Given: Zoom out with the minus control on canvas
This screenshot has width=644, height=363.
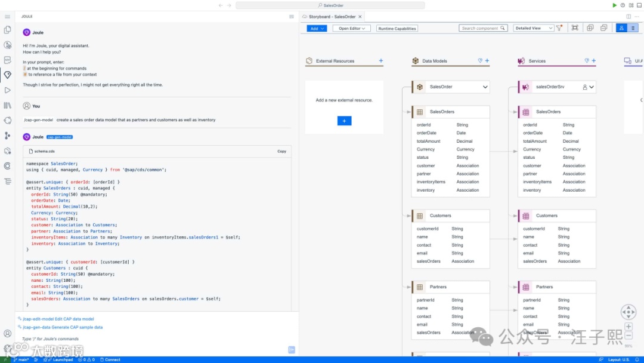Looking at the screenshot, I should click(x=628, y=336).
